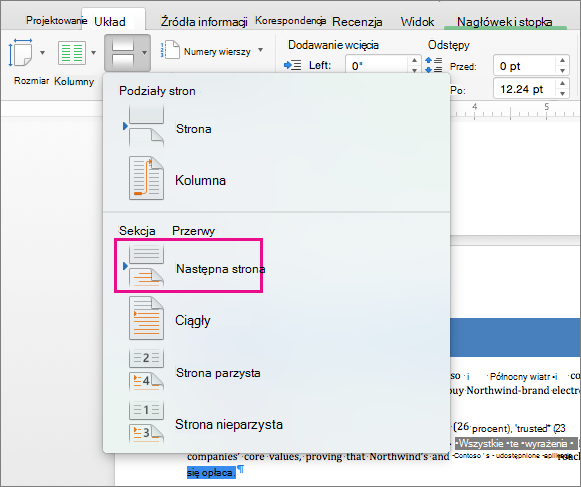The width and height of the screenshot is (581, 487).
Task: Open the Projektowanie ribbon tab
Action: click(56, 20)
